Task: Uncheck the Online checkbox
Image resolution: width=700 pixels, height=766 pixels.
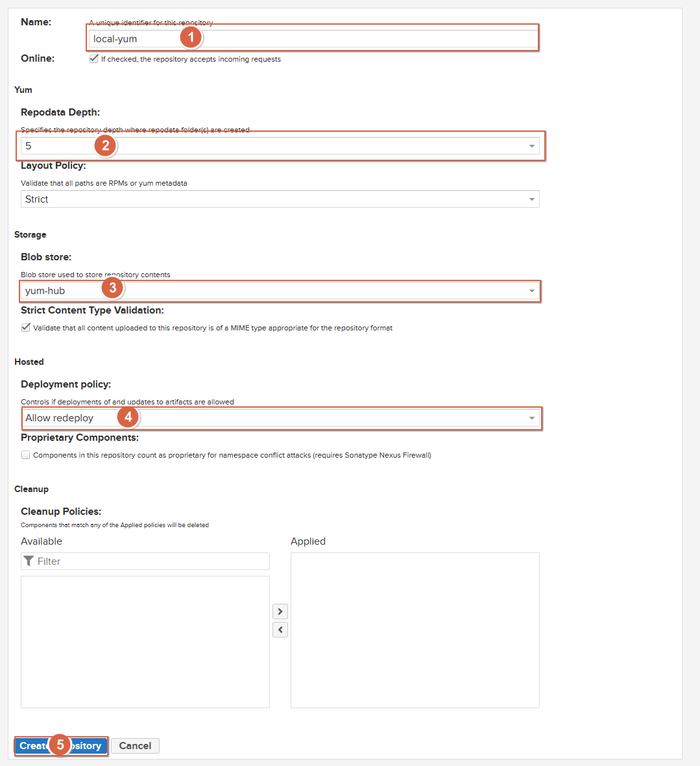Action: [94, 59]
